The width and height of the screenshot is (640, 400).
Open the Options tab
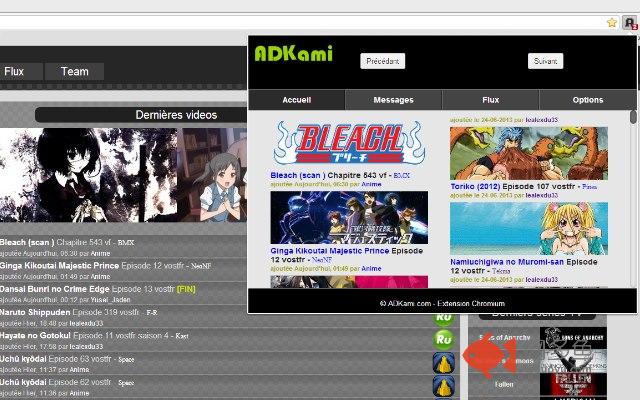[x=588, y=100]
